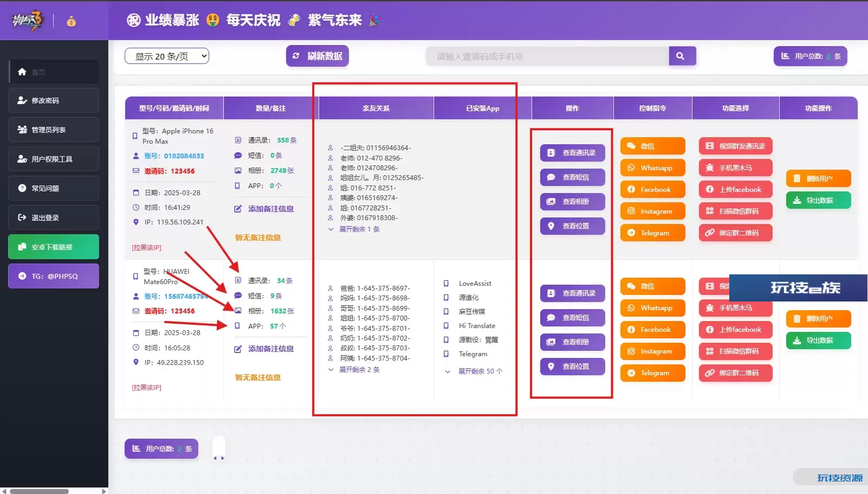868x494 pixels.
Task: Click 上传facebook in the iPhone row
Action: coord(735,189)
